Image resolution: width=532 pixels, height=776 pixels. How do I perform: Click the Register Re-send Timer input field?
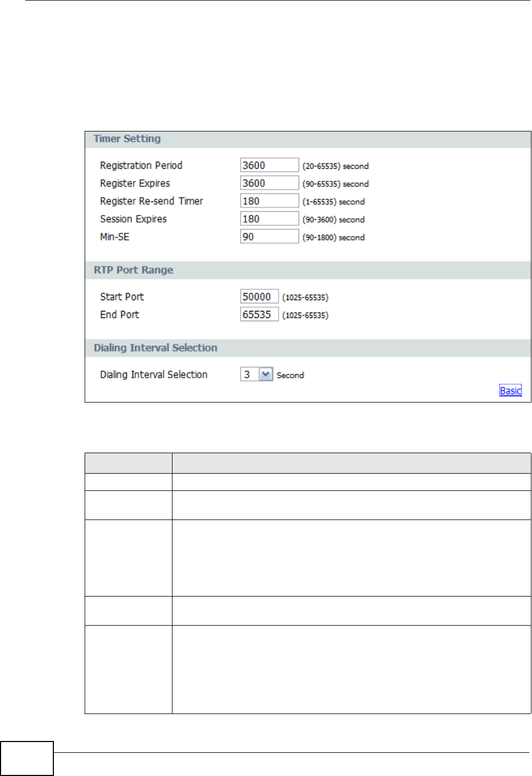pos(270,200)
